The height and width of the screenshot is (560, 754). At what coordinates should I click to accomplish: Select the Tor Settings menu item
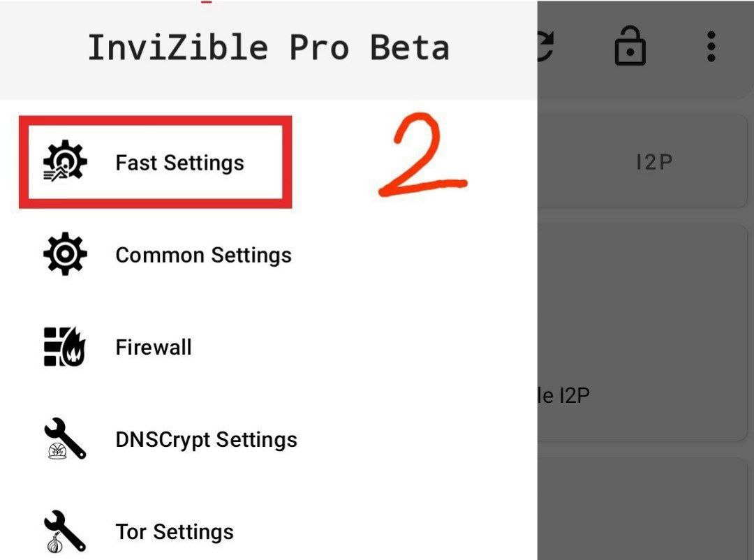pyautogui.click(x=175, y=531)
